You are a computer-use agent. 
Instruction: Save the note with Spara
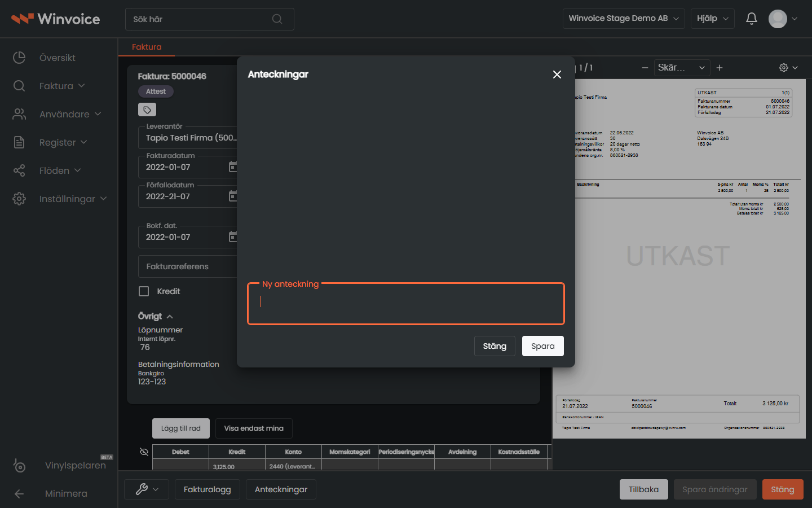[x=543, y=346]
